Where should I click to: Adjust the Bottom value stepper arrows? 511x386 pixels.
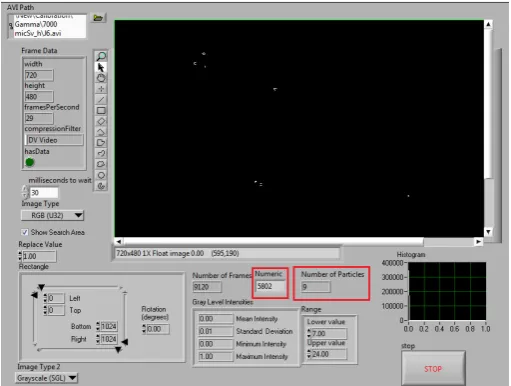98,326
